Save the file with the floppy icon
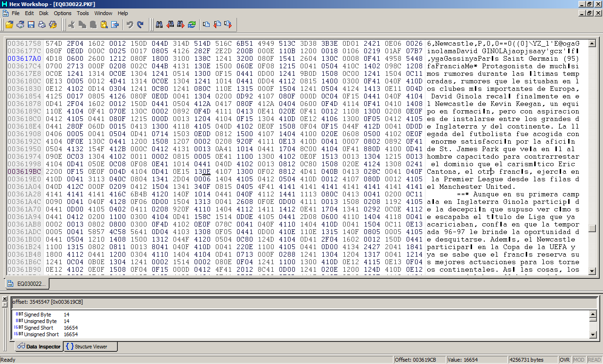Screen dimensions: 603x364 [x=31, y=24]
